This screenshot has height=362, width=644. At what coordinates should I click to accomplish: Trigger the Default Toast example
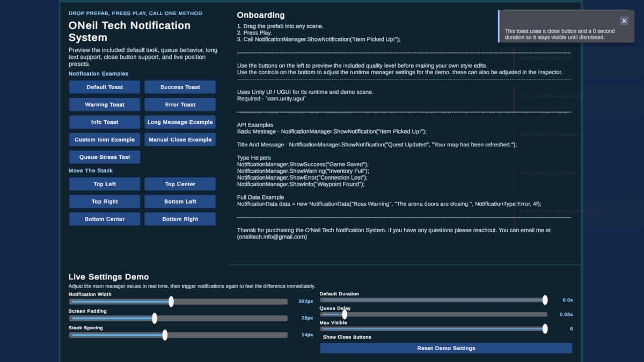[x=105, y=87]
